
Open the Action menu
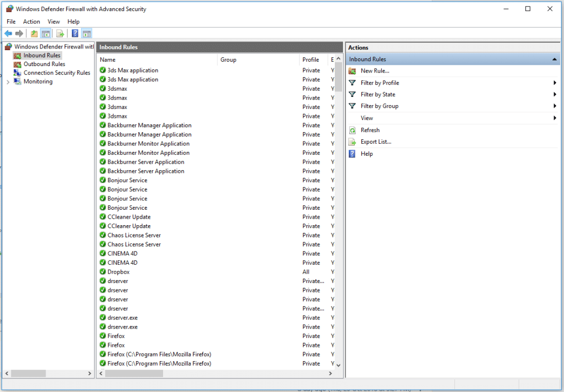tap(31, 21)
